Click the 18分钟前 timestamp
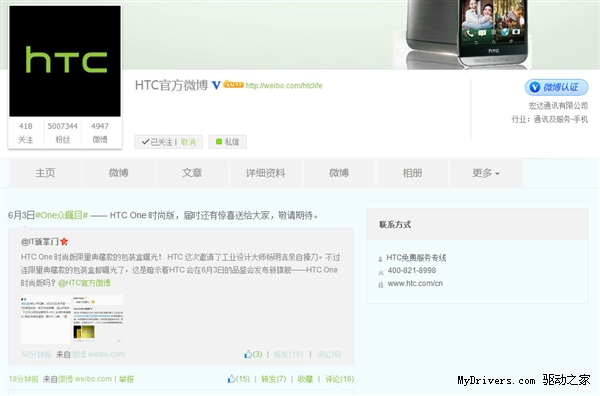The height and width of the screenshot is (396, 600). pyautogui.click(x=23, y=379)
